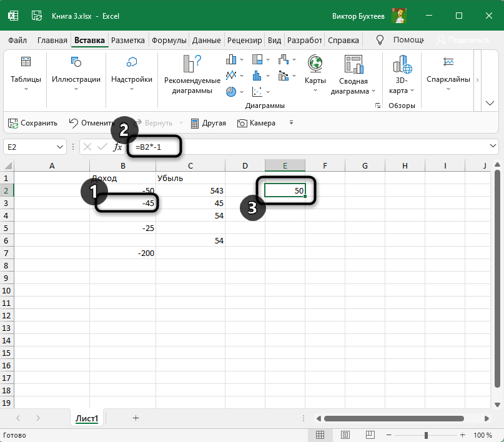Click the Camera (Камера) quick access icon
This screenshot has width=504, height=442.
click(242, 123)
